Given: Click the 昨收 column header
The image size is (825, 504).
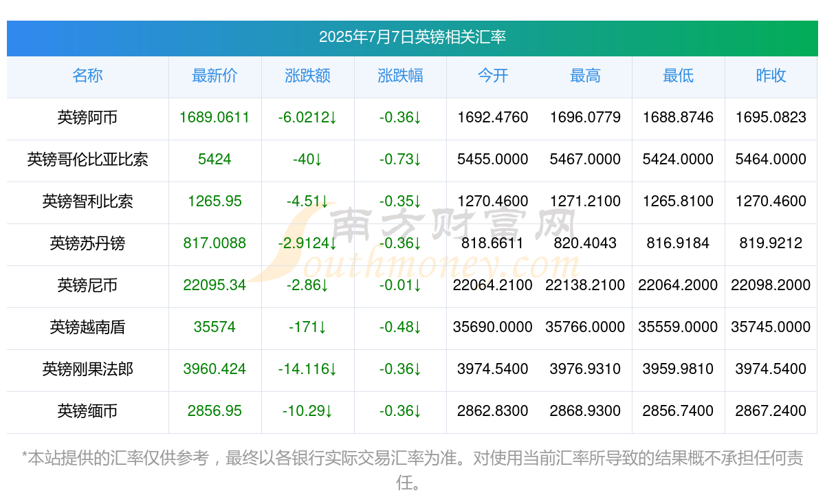Looking at the screenshot, I should 771,76.
